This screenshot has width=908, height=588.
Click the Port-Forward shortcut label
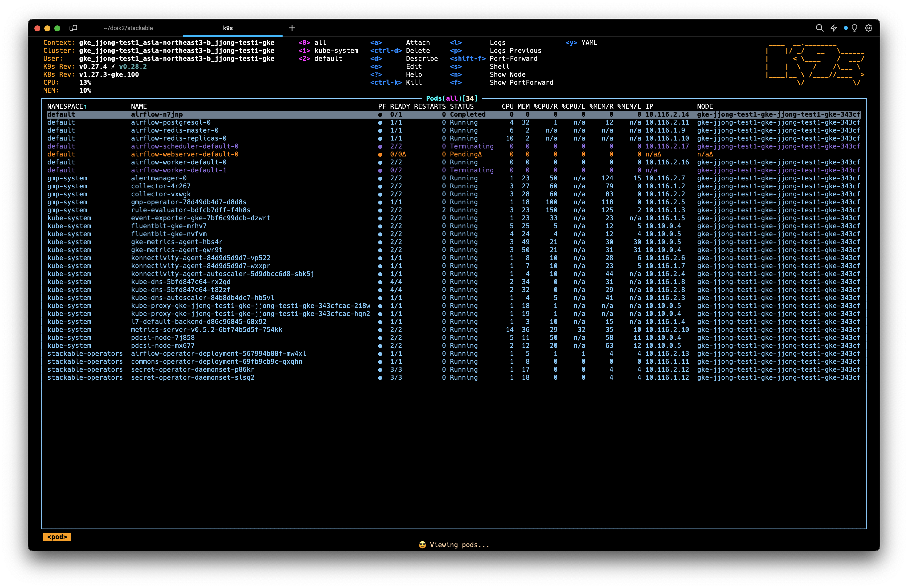tap(514, 58)
